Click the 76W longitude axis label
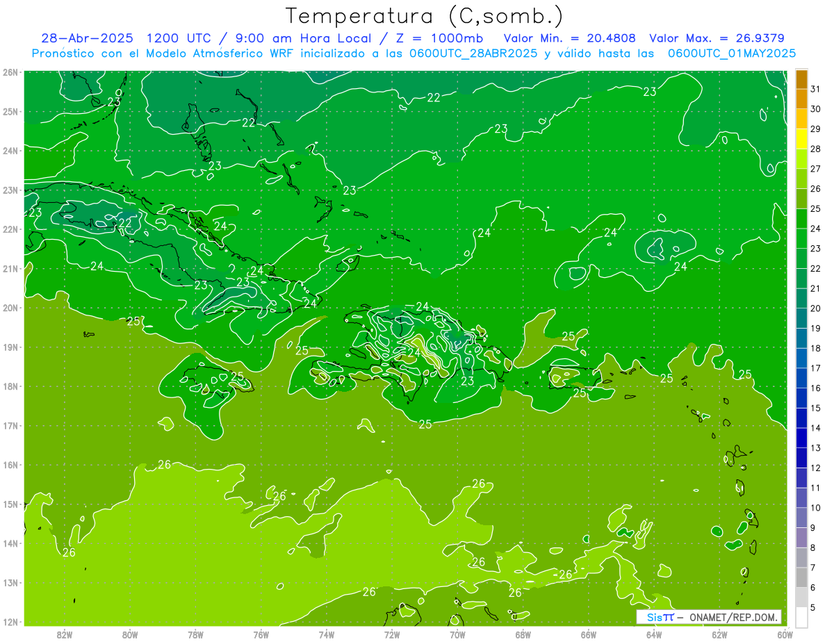Image resolution: width=834 pixels, height=644 pixels. tap(261, 634)
